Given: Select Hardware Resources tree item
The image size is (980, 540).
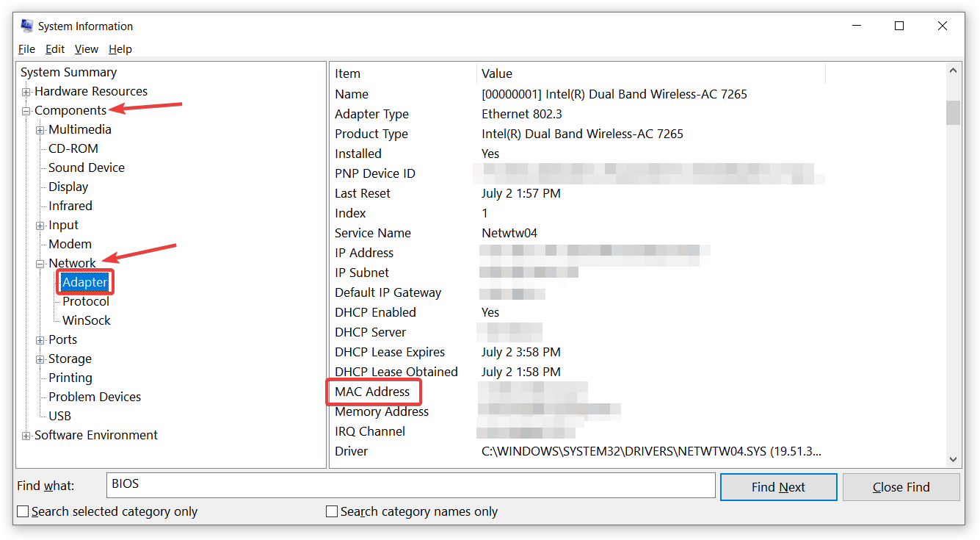Looking at the screenshot, I should coord(91,91).
